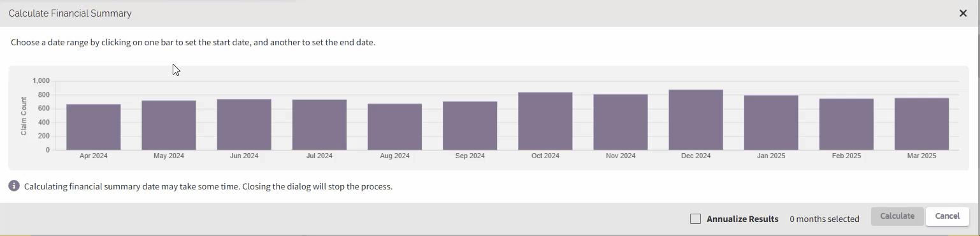This screenshot has width=980, height=236.
Task: Click the 'Choose a date range' instruction text
Action: tap(193, 43)
